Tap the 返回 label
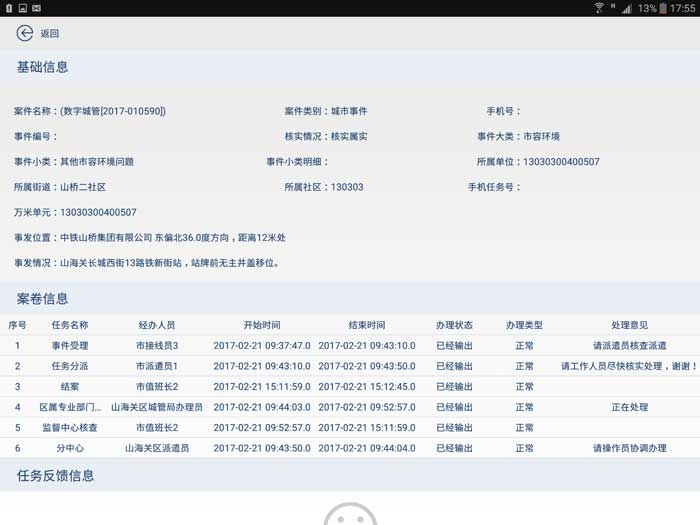The image size is (700, 525). [50, 33]
